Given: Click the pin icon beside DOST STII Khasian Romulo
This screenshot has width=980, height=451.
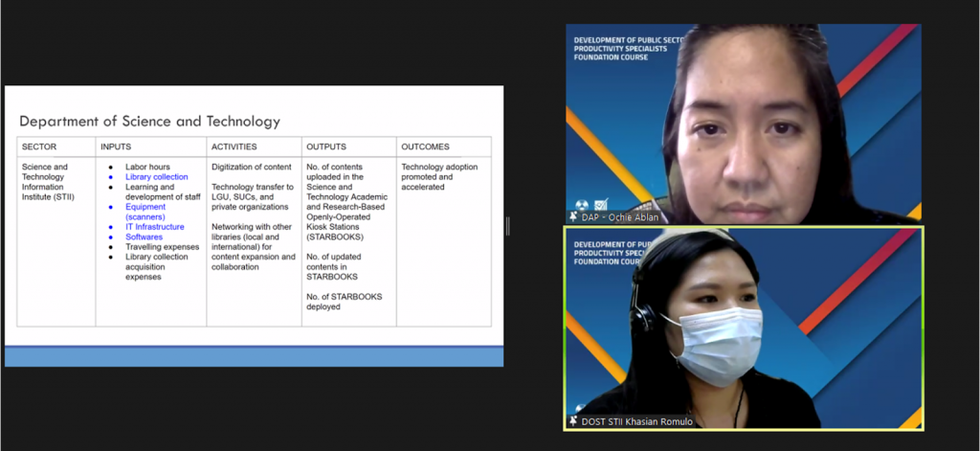Looking at the screenshot, I should coord(572,421).
